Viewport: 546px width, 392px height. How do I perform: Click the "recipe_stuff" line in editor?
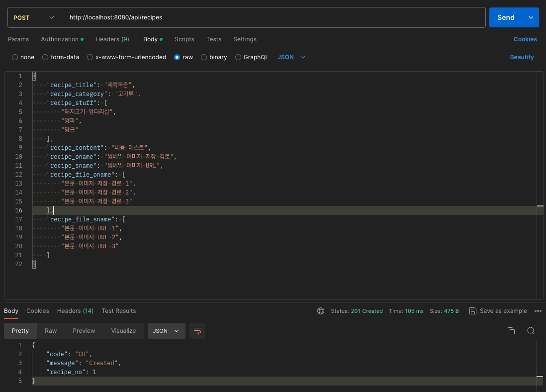coord(77,103)
